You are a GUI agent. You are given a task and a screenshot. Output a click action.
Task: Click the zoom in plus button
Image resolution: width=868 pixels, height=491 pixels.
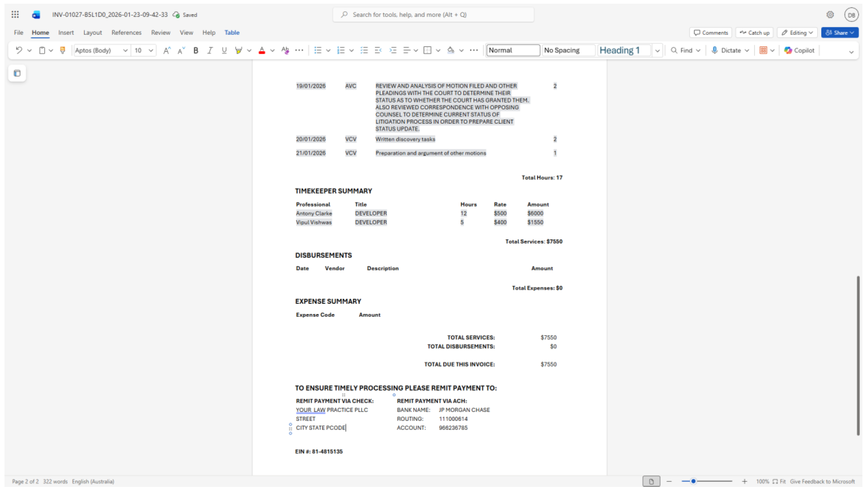[x=744, y=481]
